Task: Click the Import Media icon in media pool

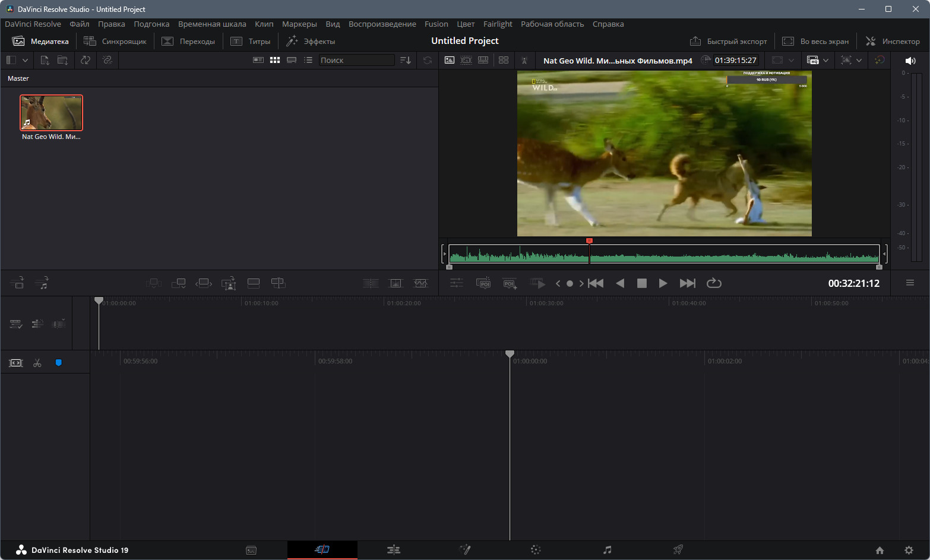Action: (x=45, y=60)
